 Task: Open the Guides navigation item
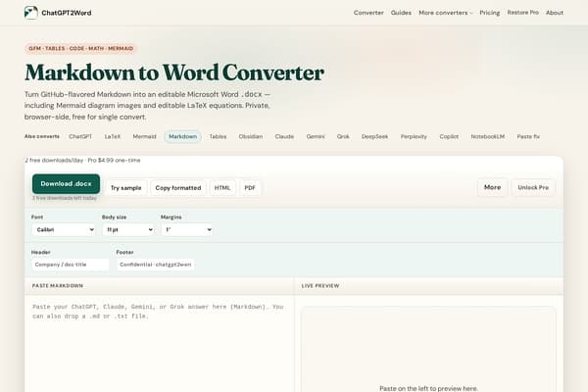pos(401,13)
